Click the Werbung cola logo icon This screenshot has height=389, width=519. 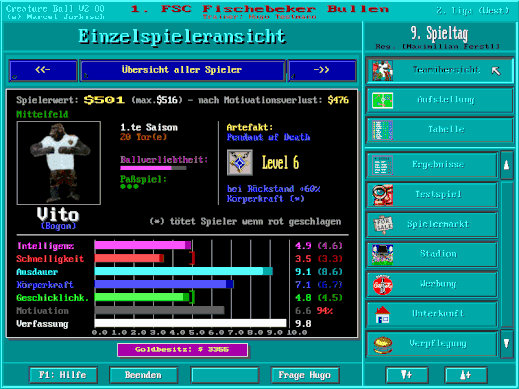[x=382, y=285]
